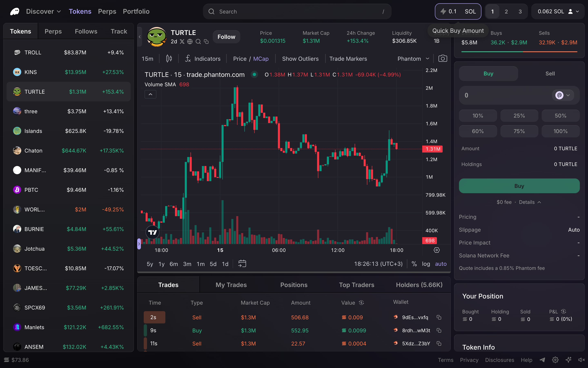Switch chart to MCap display
The height and width of the screenshot is (368, 588).
pos(261,59)
